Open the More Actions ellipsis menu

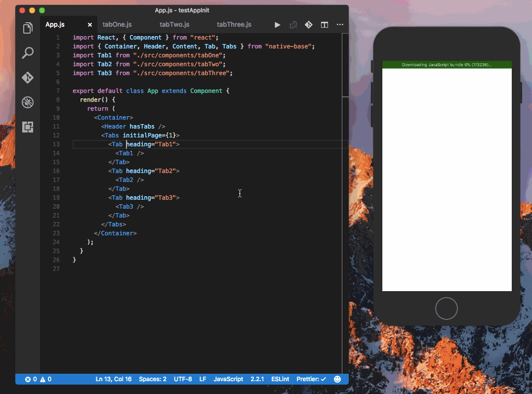click(340, 24)
